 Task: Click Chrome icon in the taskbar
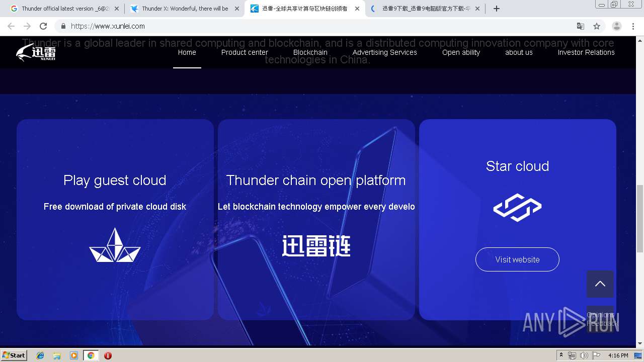(x=91, y=355)
